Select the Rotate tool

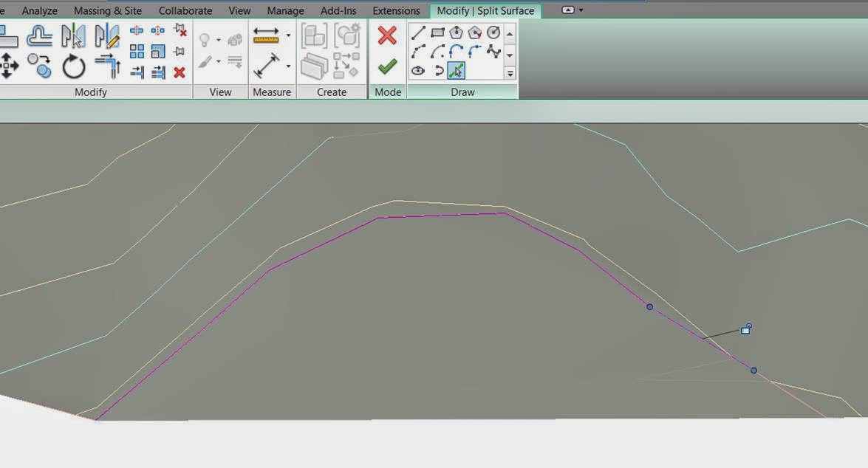(x=74, y=66)
